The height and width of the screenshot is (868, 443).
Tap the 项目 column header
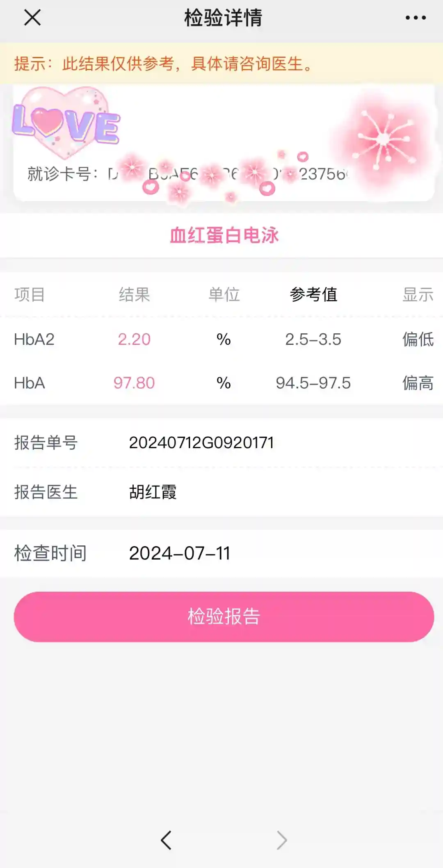[30, 294]
